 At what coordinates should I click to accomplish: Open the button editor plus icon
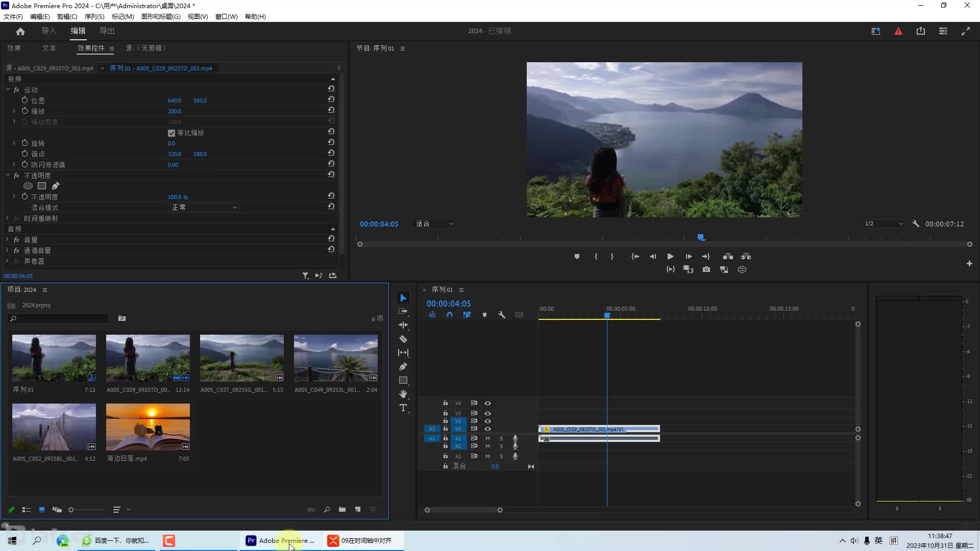pyautogui.click(x=969, y=264)
